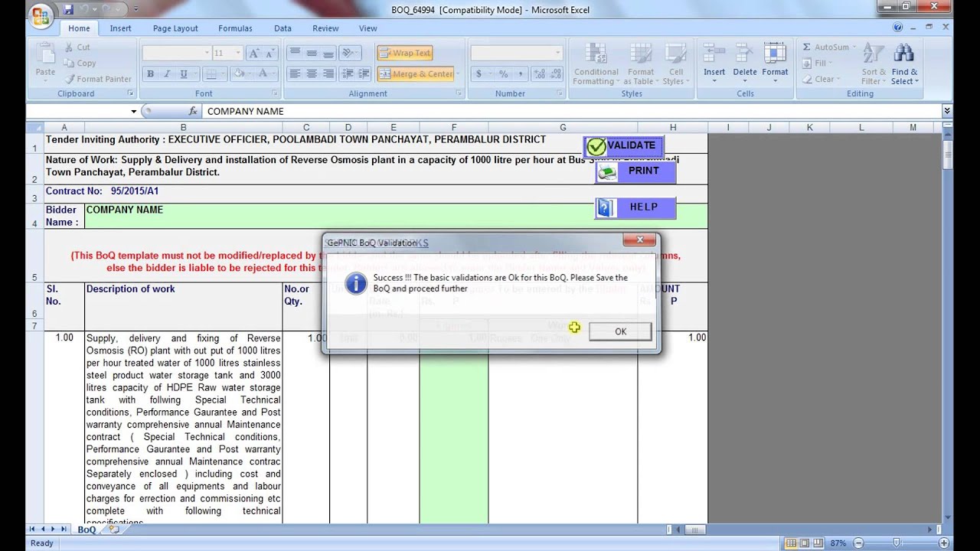
Task: Click the Fill Color bucket
Action: 237,74
